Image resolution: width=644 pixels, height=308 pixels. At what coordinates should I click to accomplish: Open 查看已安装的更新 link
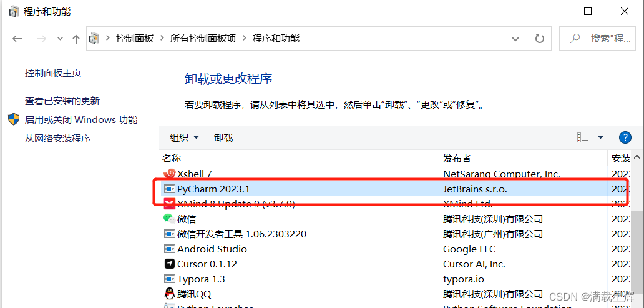tap(62, 101)
